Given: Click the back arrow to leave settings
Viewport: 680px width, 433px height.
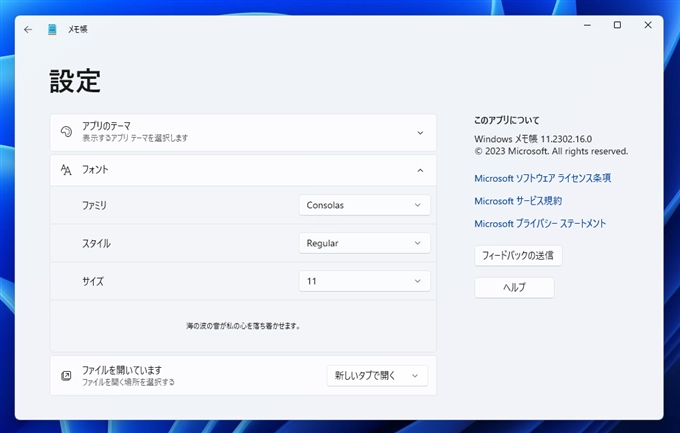Looking at the screenshot, I should tap(28, 30).
